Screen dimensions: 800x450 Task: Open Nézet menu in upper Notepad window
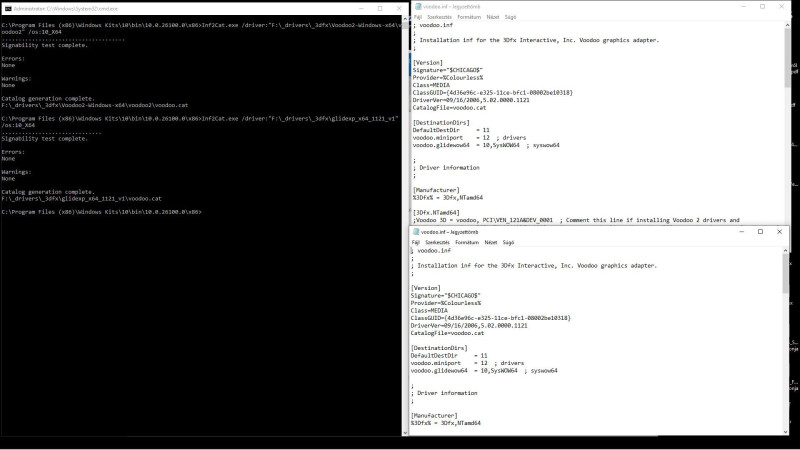493,17
